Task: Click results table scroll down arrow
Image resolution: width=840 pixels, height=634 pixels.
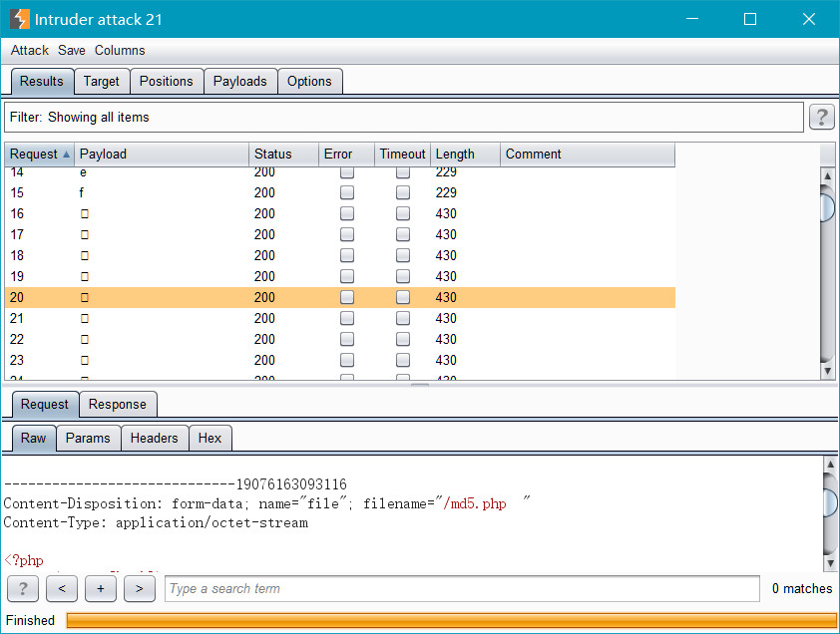Action: [828, 371]
